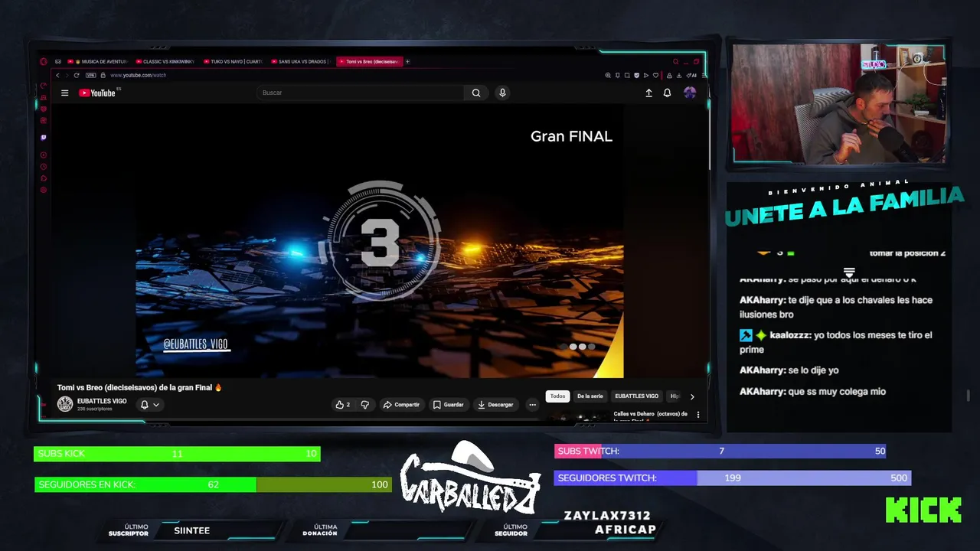Open more actions three-dot button under video
The image size is (980, 551).
tap(533, 404)
